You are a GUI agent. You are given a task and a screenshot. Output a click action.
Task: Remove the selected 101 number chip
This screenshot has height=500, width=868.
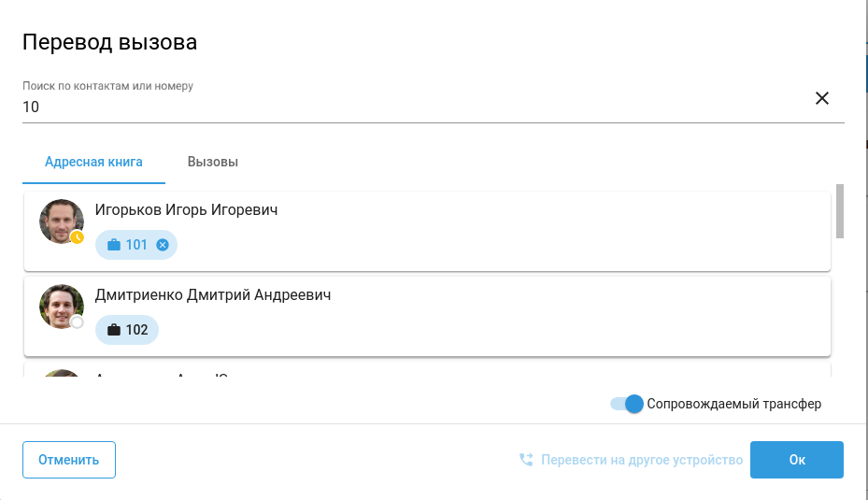click(163, 245)
